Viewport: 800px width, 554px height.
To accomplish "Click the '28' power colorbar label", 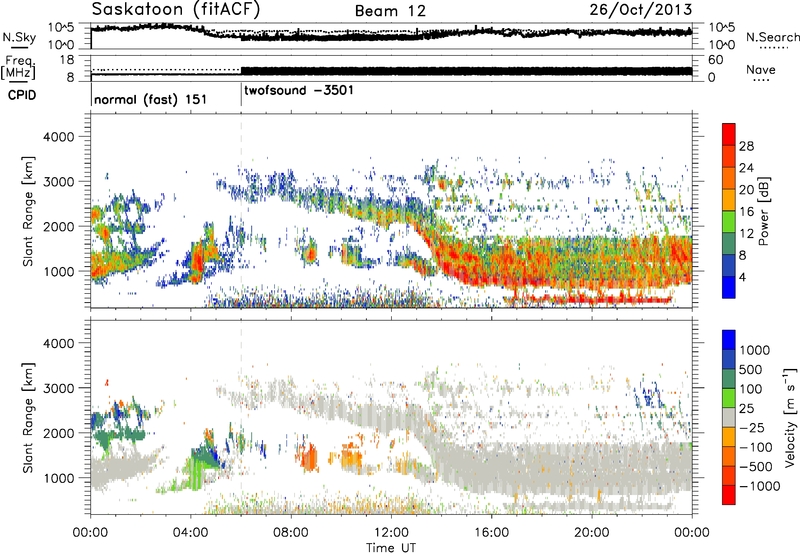I will pyautogui.click(x=746, y=146).
